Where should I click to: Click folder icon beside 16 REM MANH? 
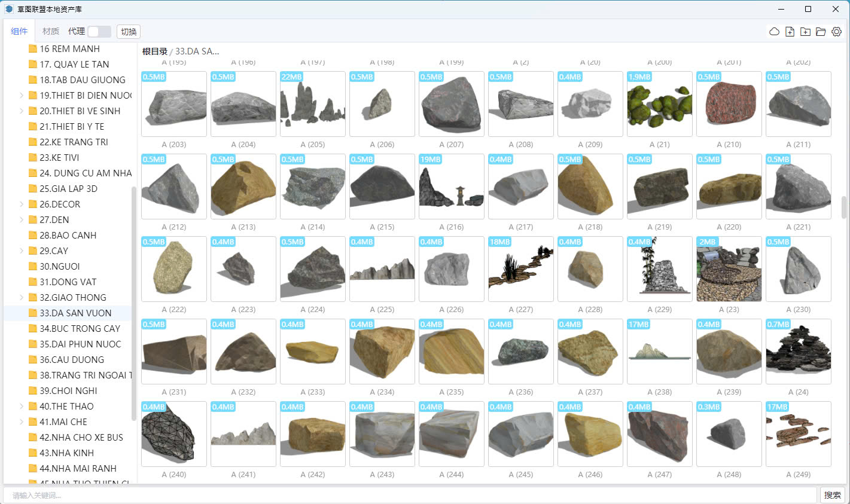33,49
